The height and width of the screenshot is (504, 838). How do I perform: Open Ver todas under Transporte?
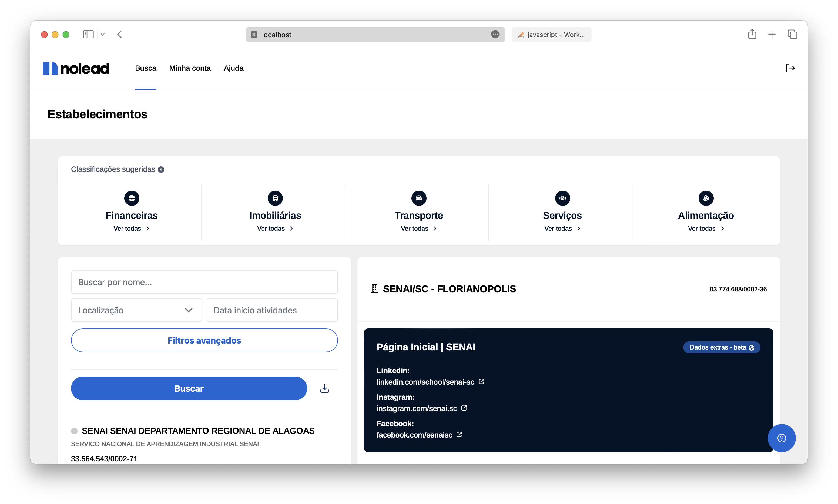coord(418,229)
